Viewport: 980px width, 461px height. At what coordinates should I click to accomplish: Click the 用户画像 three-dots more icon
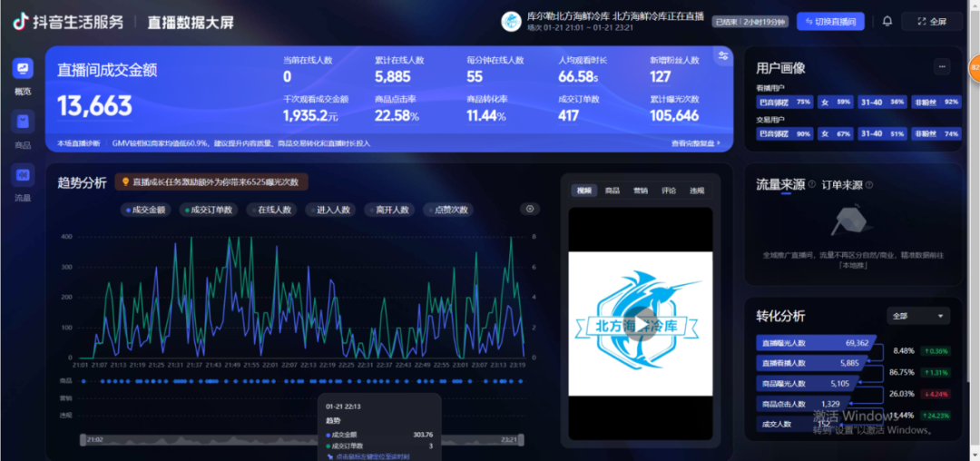point(941,66)
